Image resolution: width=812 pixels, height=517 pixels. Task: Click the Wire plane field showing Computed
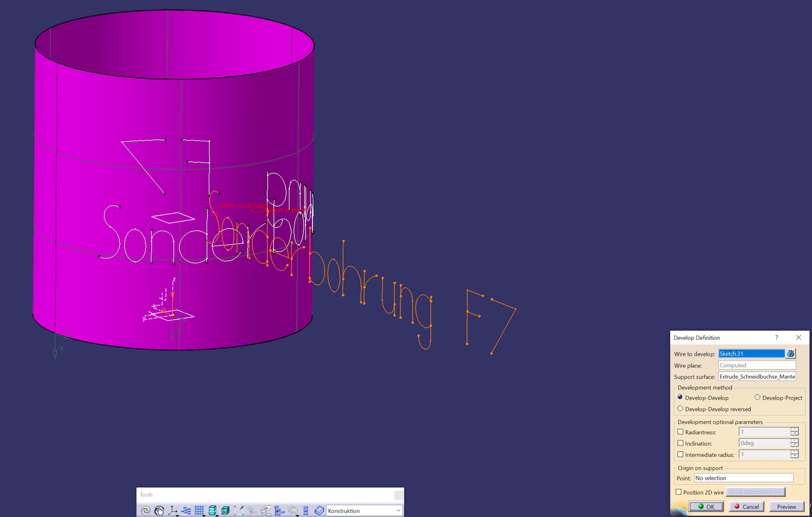point(757,365)
